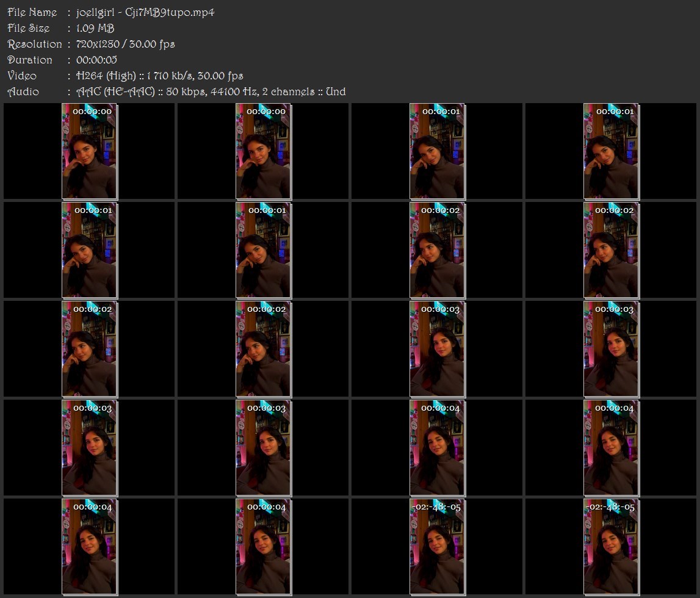Open the first 00:00:00 thumbnail
This screenshot has height=598, width=700.
pos(89,151)
